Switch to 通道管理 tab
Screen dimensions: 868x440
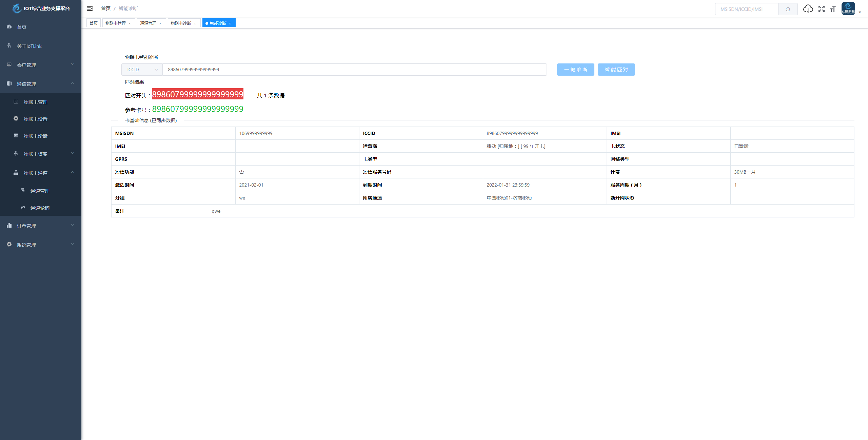pyautogui.click(x=148, y=23)
